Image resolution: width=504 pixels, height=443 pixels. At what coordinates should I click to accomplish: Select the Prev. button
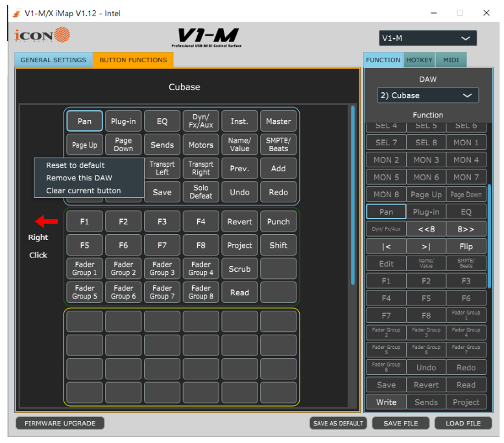tap(239, 169)
